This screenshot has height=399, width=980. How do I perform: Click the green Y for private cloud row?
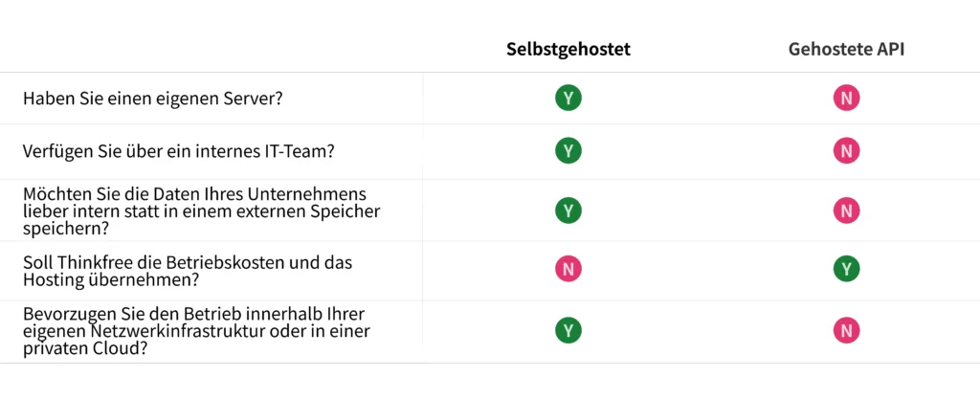click(x=568, y=330)
